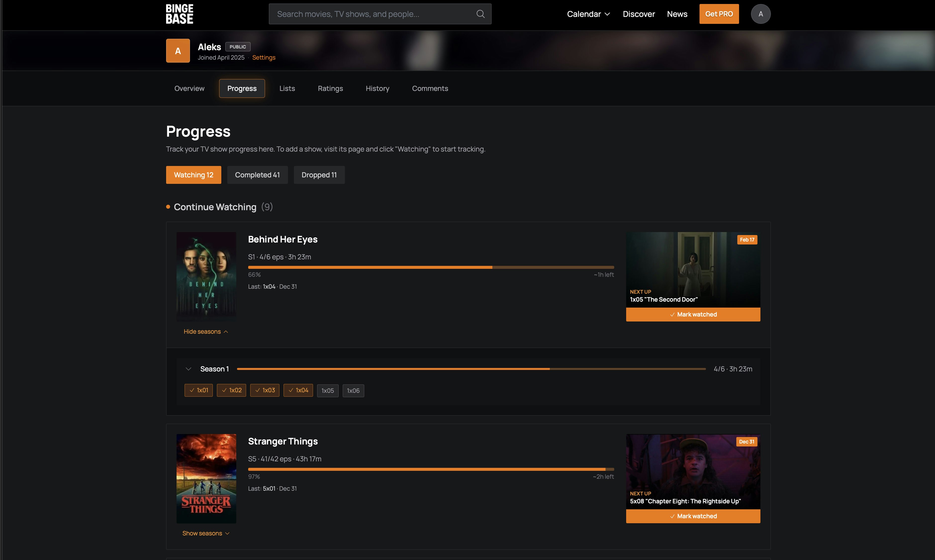Hide seasons for Behind Her Eyes
The height and width of the screenshot is (560, 935).
point(206,331)
